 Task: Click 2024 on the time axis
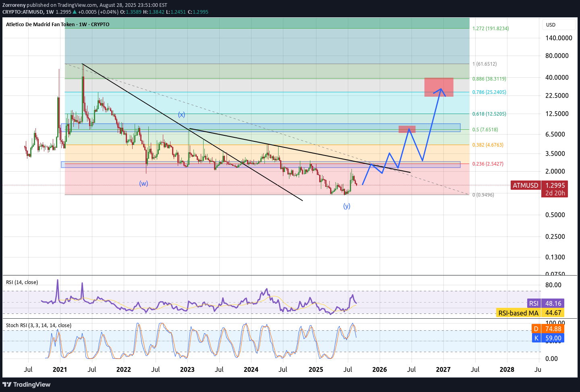click(251, 369)
